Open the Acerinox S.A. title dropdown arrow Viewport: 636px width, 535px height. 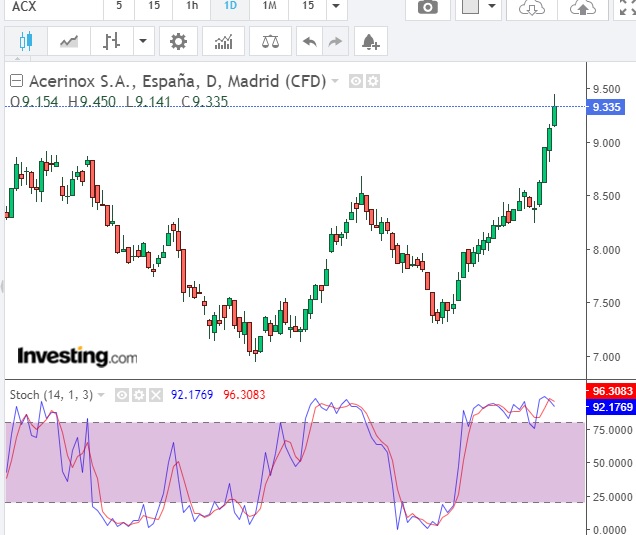(x=335, y=81)
